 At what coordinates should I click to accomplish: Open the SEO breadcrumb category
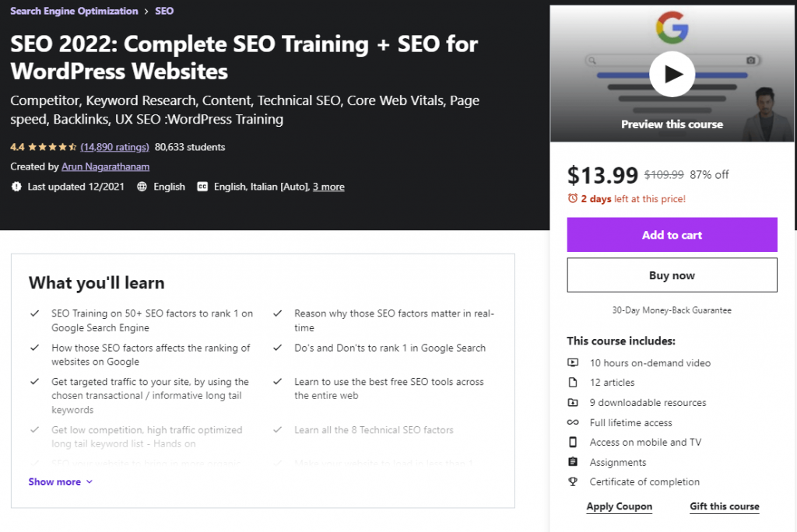tap(163, 11)
